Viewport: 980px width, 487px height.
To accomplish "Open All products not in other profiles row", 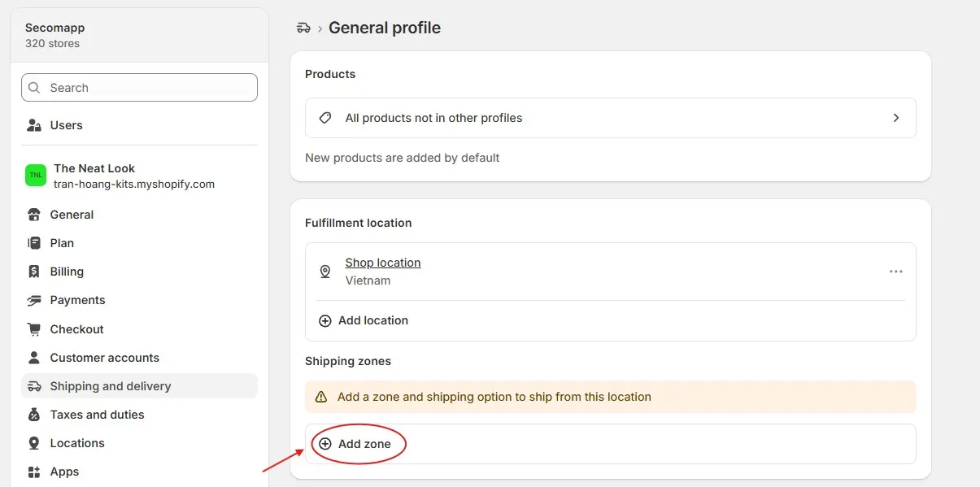I will point(611,118).
